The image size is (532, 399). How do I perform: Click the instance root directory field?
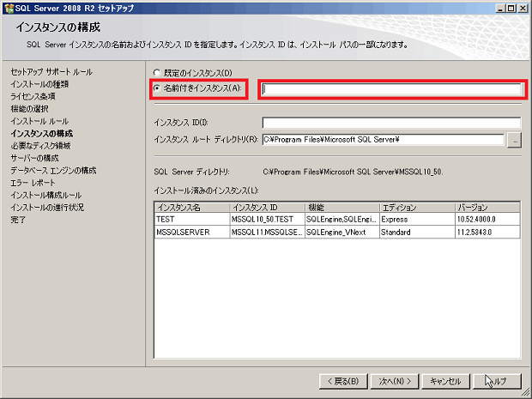(384, 140)
